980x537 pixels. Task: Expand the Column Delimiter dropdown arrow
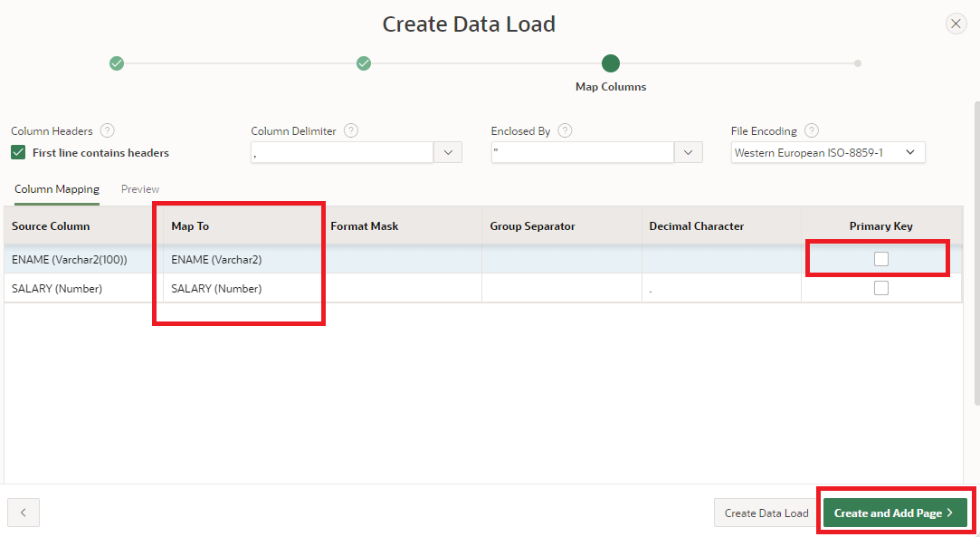point(448,152)
